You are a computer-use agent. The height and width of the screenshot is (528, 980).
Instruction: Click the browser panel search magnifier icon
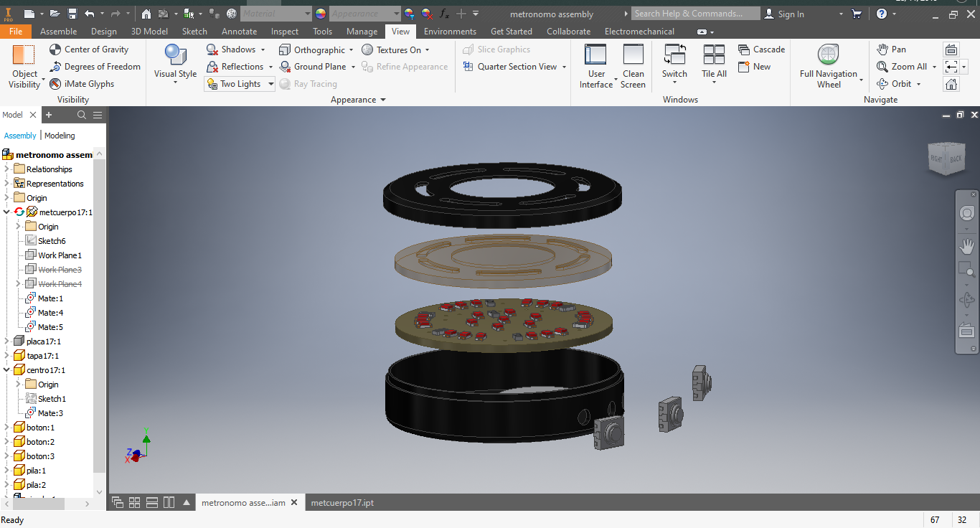pyautogui.click(x=82, y=115)
